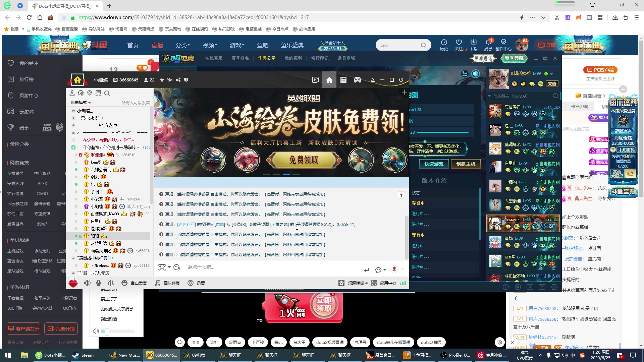Select 赛季排名 menu in 09 platform
The image size is (644, 362).
point(240,58)
